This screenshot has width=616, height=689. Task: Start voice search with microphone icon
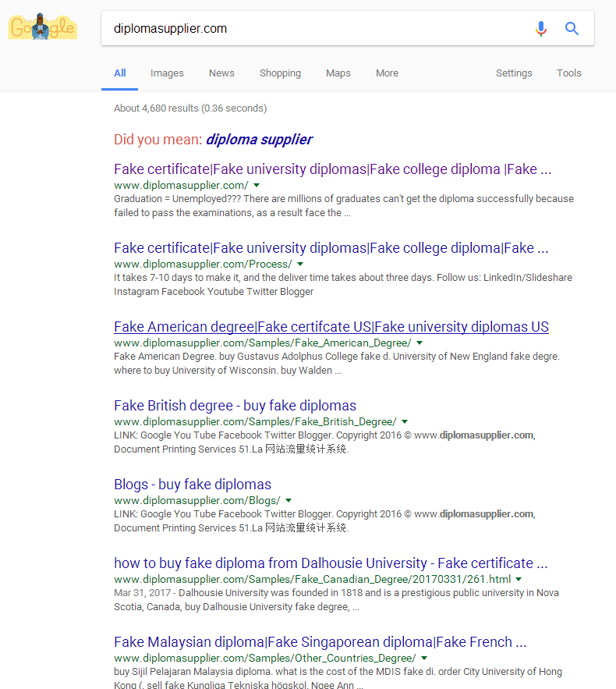click(x=541, y=29)
